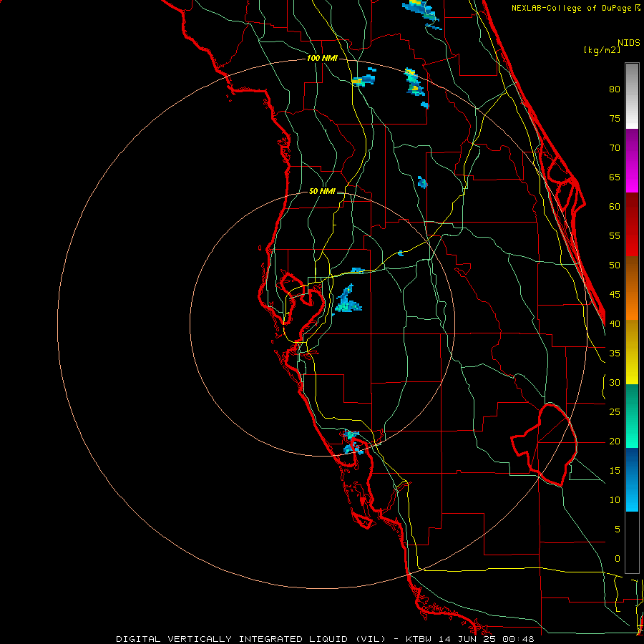Click the VIL echo cell east of Tampa Bay

348,300
